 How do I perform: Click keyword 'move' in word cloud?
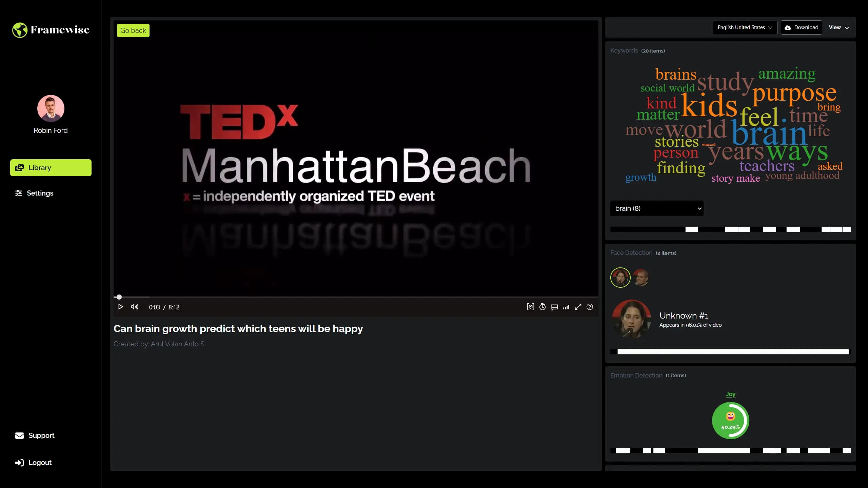(x=644, y=130)
